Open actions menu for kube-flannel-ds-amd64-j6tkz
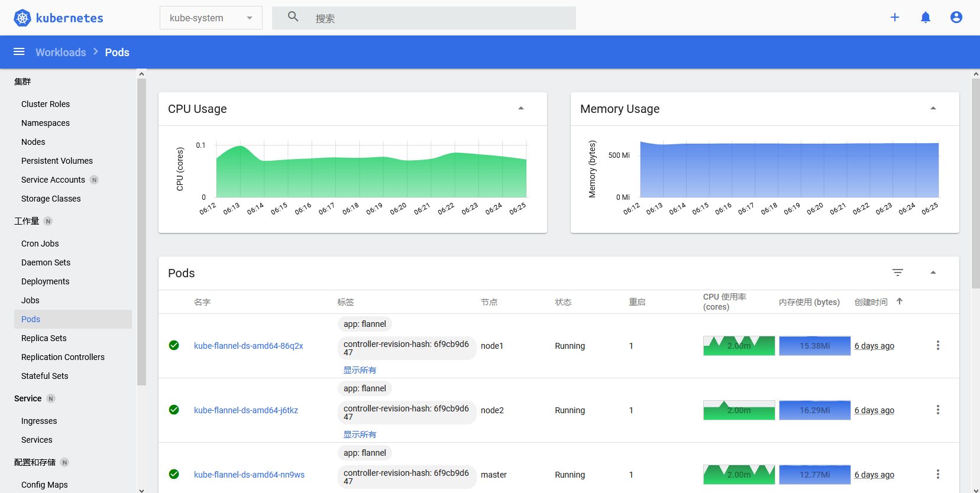This screenshot has height=493, width=980. [938, 410]
